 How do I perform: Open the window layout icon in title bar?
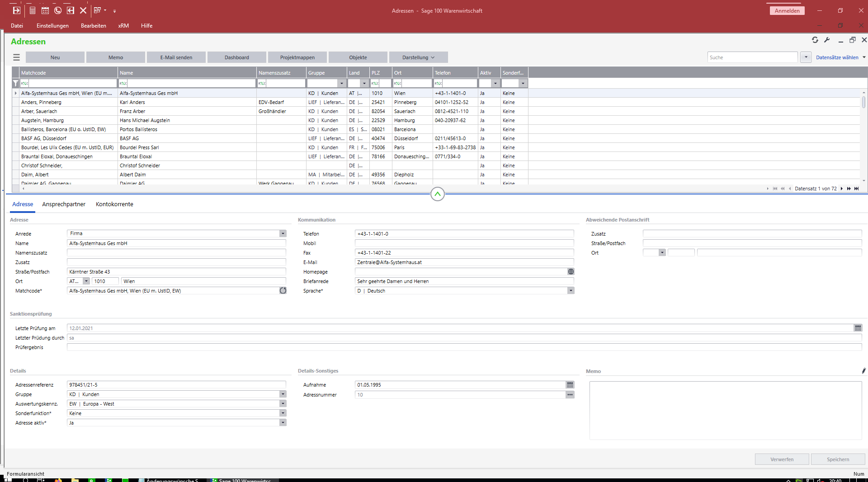click(97, 10)
